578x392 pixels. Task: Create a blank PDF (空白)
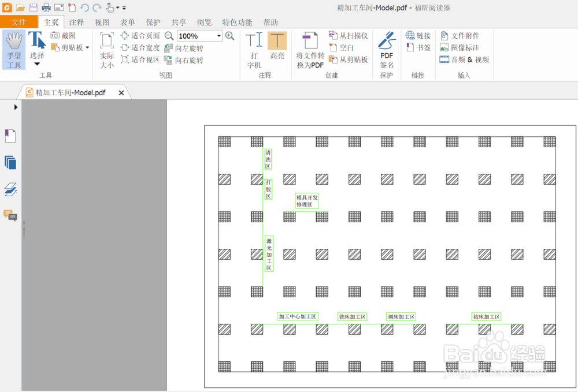(x=341, y=47)
